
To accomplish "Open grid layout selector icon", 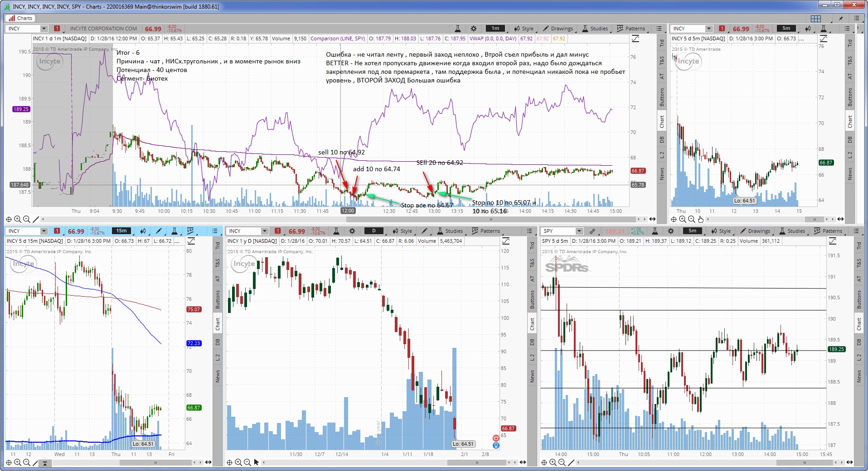I will coord(815,18).
